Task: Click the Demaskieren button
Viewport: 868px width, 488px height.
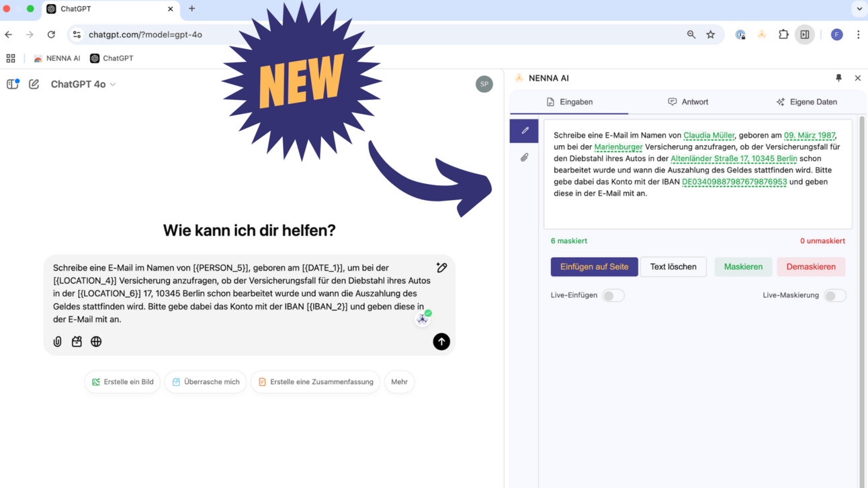Action: click(x=811, y=266)
